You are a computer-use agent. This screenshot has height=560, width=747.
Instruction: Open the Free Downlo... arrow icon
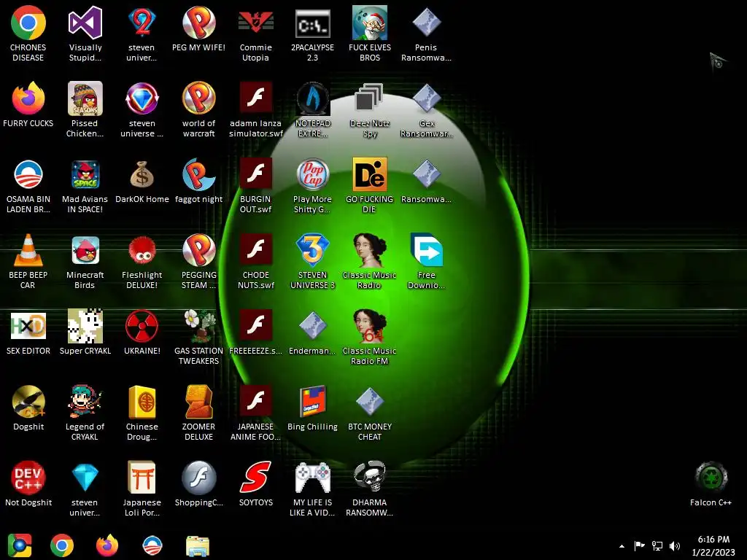[x=426, y=250]
